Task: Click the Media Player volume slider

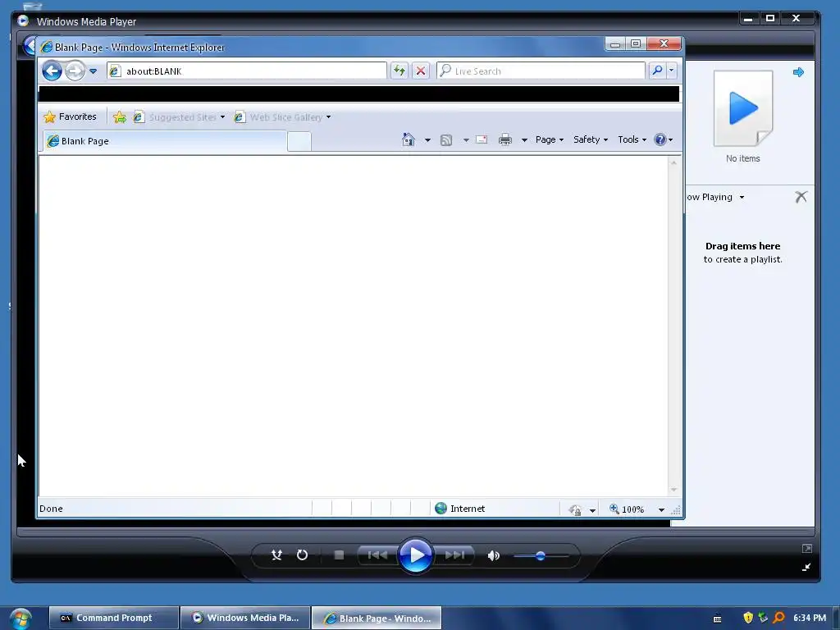Action: tap(541, 556)
